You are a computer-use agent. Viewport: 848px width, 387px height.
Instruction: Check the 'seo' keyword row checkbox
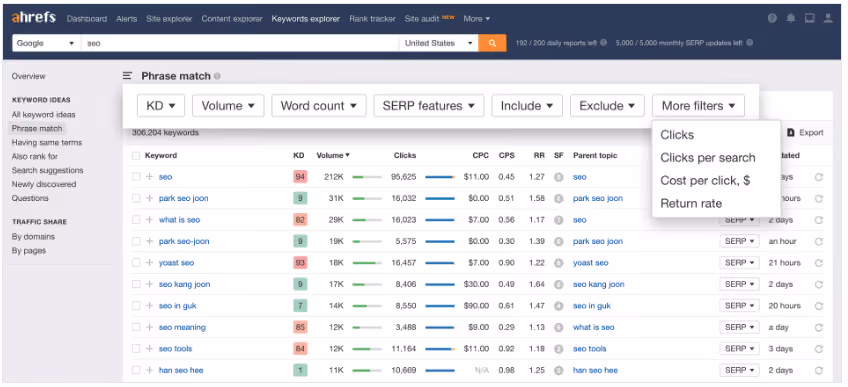coord(136,177)
